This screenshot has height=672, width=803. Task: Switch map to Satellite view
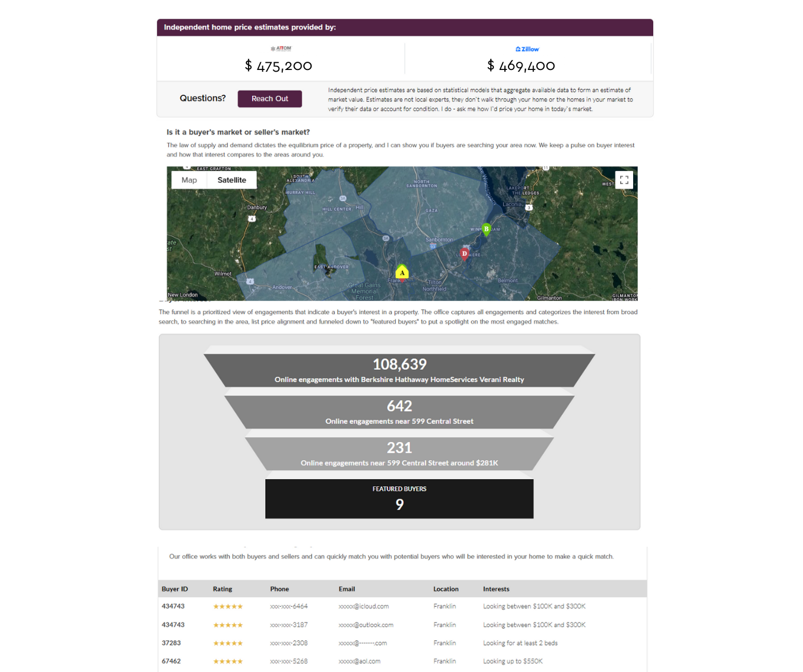pos(232,180)
